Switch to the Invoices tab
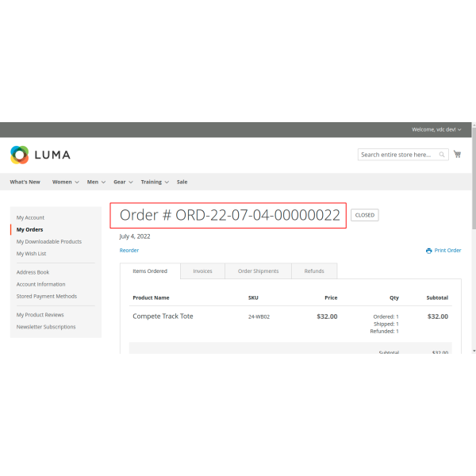This screenshot has width=476, height=476. coord(202,271)
